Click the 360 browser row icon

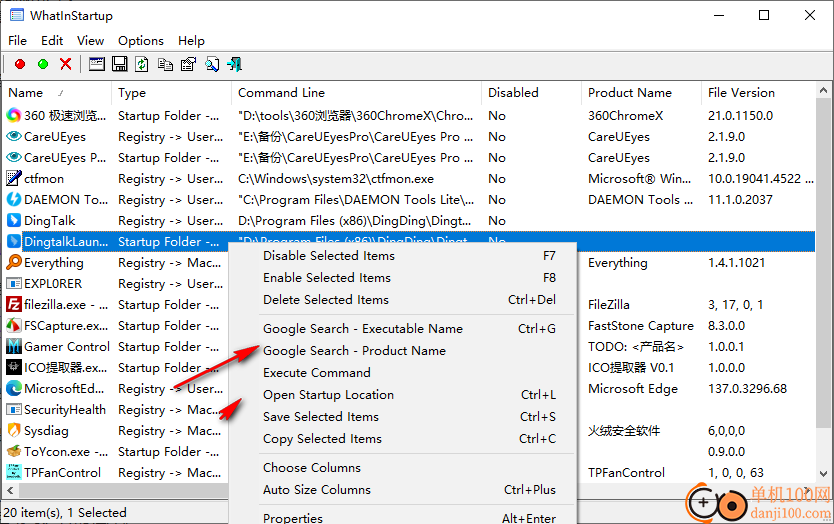click(x=14, y=115)
